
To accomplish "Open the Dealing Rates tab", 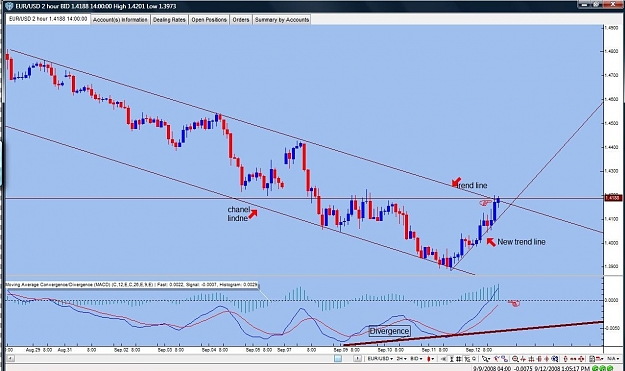I will coord(169,20).
